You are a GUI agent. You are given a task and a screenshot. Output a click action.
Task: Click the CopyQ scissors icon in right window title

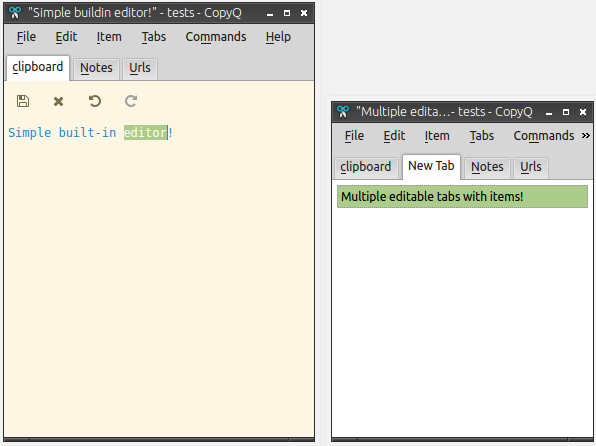click(343, 112)
